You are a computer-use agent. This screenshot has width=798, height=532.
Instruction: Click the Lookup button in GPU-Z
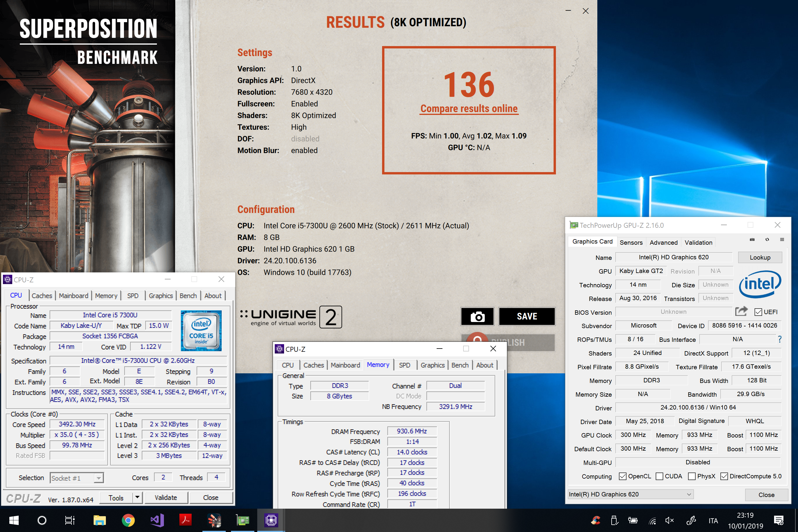(760, 258)
